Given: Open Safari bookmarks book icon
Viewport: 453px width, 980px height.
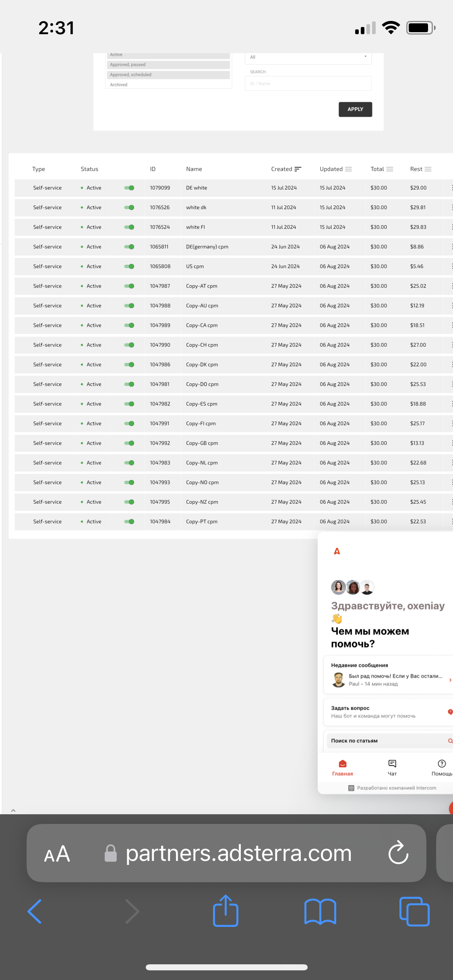Looking at the screenshot, I should coord(320,912).
